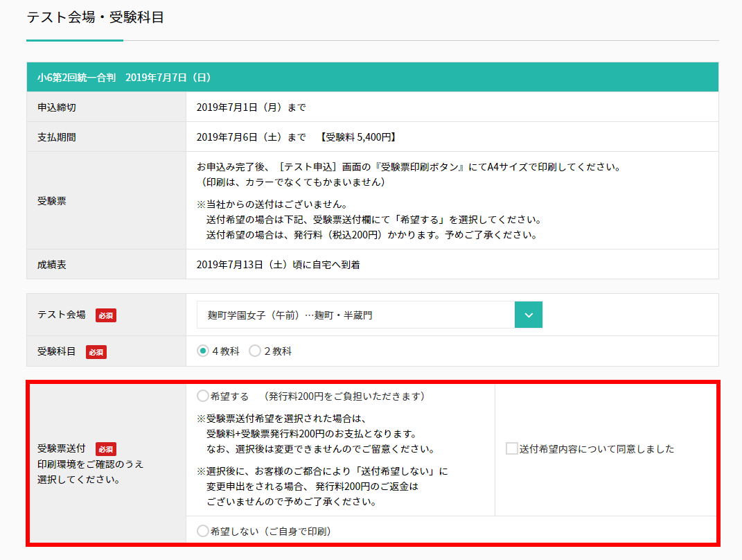
Task: Click the 成績表 row label
Action: point(52,265)
